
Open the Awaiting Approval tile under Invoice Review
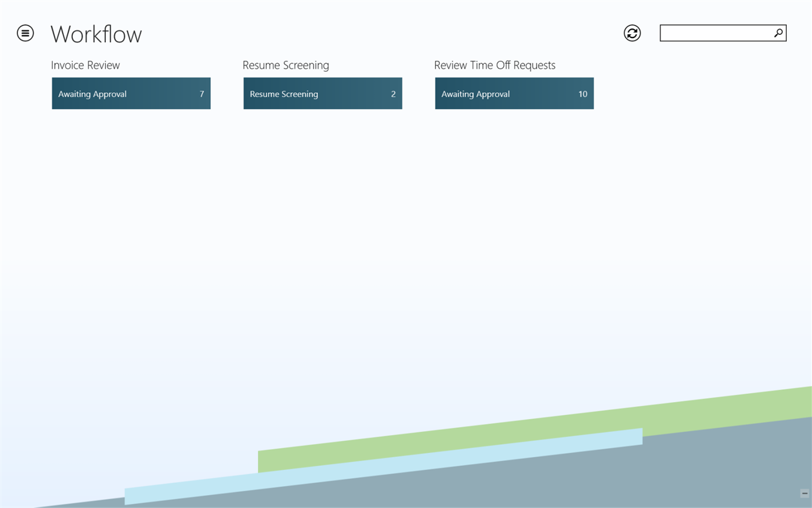coord(131,93)
